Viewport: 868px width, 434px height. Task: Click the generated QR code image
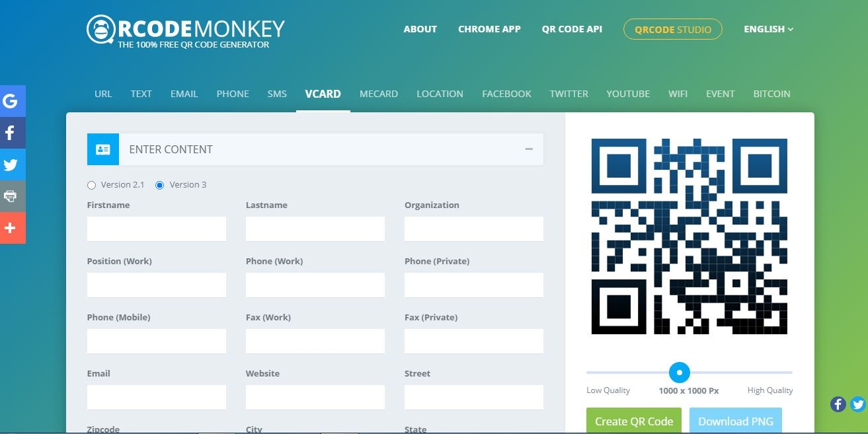[690, 236]
